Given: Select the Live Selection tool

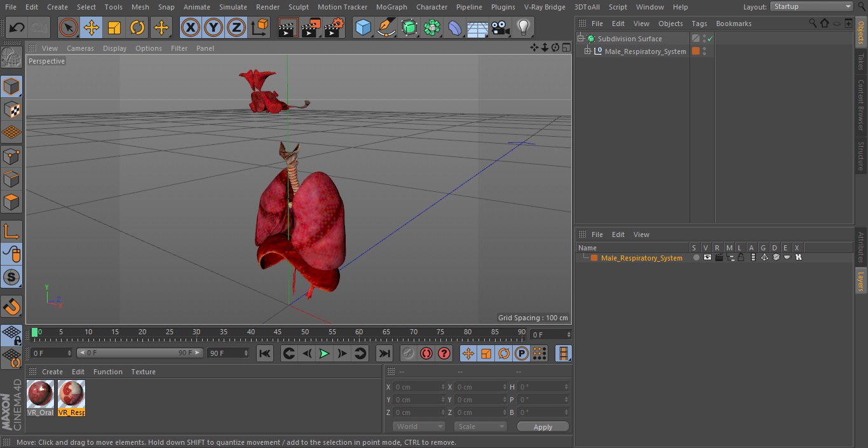Looking at the screenshot, I should 69,27.
